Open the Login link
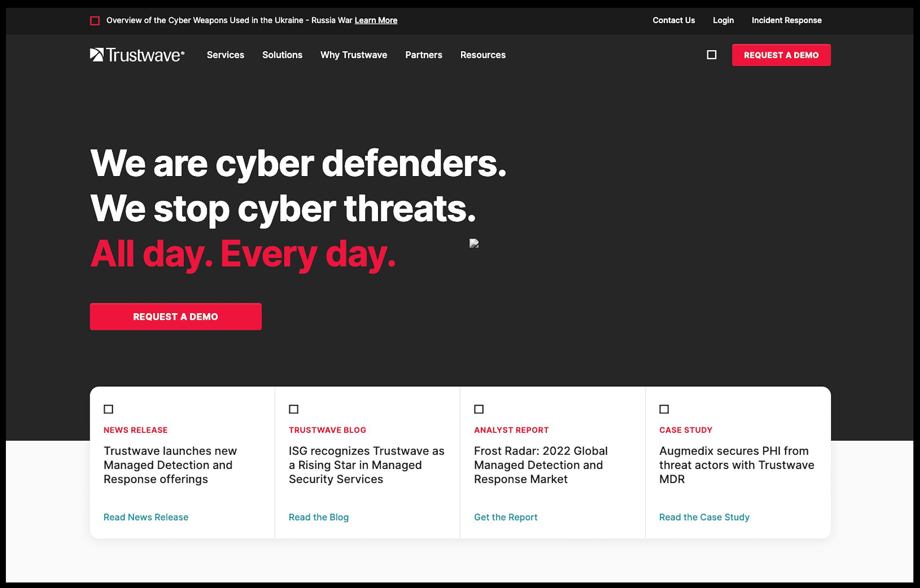Screen dimensions: 920x588 723,20
